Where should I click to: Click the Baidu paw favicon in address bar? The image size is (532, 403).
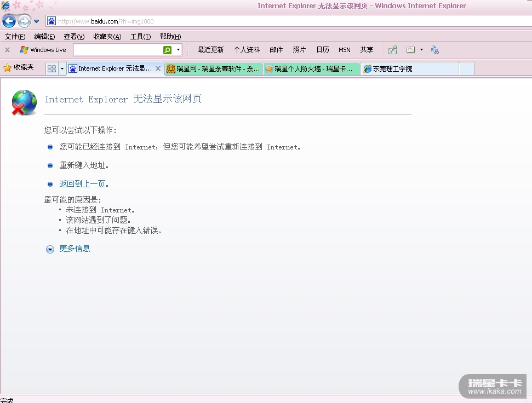coord(52,21)
